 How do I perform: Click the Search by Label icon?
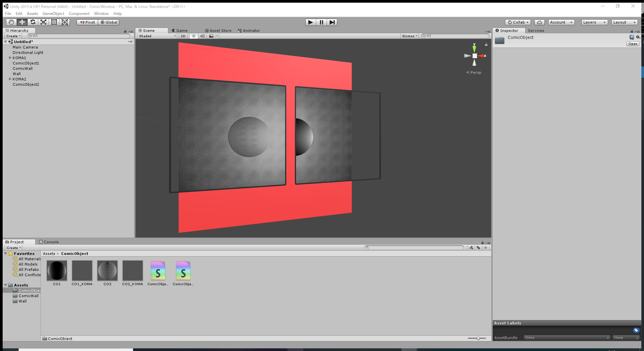coord(478,248)
